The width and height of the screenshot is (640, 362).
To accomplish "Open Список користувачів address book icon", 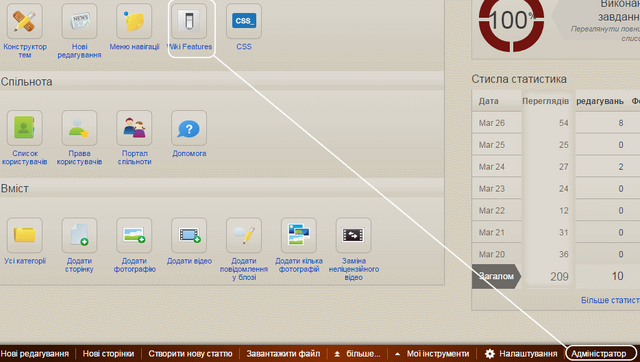I will coord(24,128).
